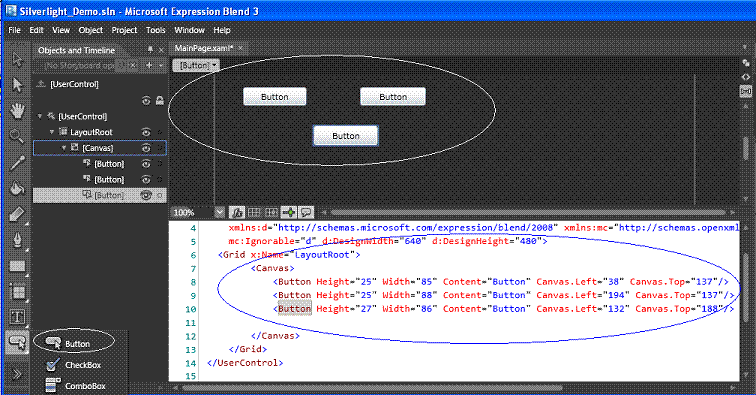The width and height of the screenshot is (756, 395).
Task: Open the zoom level 100% dropdown
Action: (x=219, y=212)
